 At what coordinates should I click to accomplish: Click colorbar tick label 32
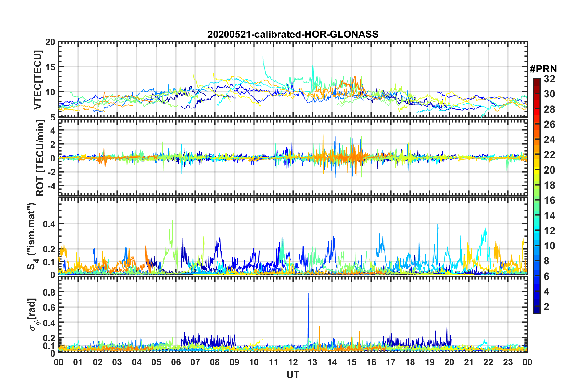(549, 79)
